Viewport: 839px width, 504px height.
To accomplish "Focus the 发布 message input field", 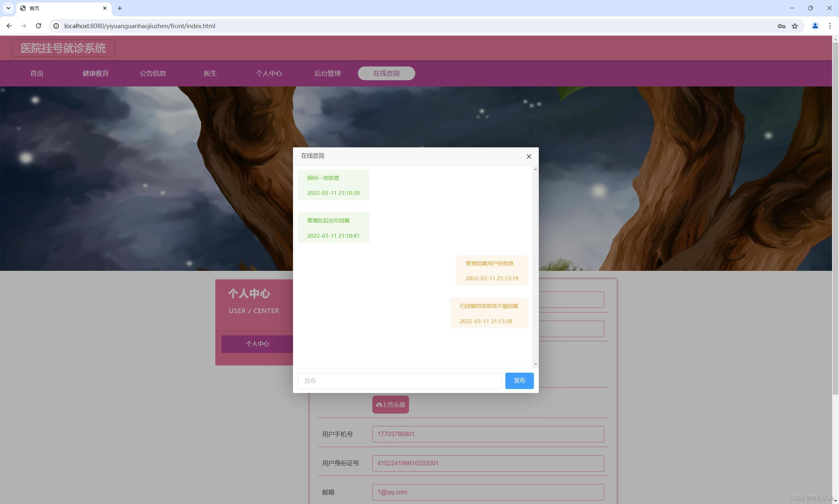I will click(x=399, y=381).
